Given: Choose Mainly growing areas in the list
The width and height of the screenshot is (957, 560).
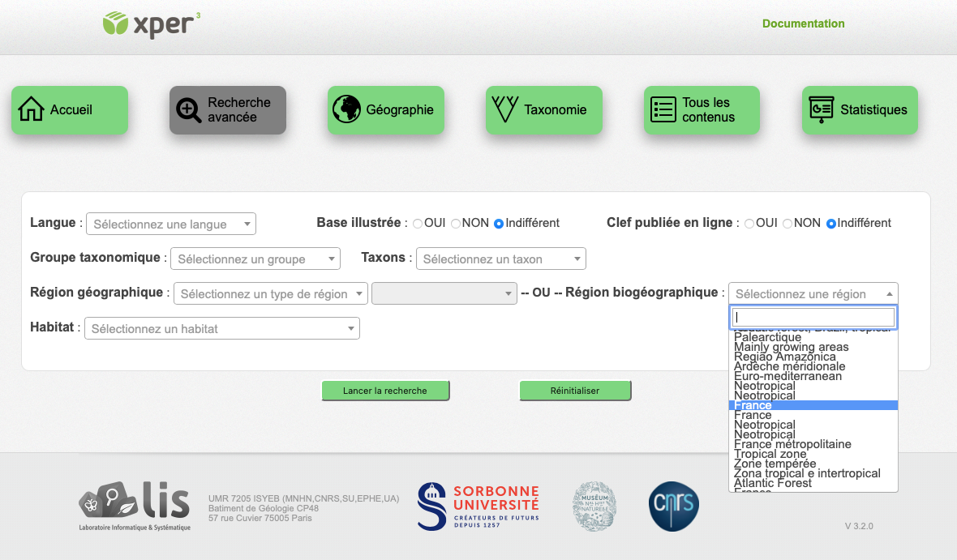Looking at the screenshot, I should click(813, 347).
